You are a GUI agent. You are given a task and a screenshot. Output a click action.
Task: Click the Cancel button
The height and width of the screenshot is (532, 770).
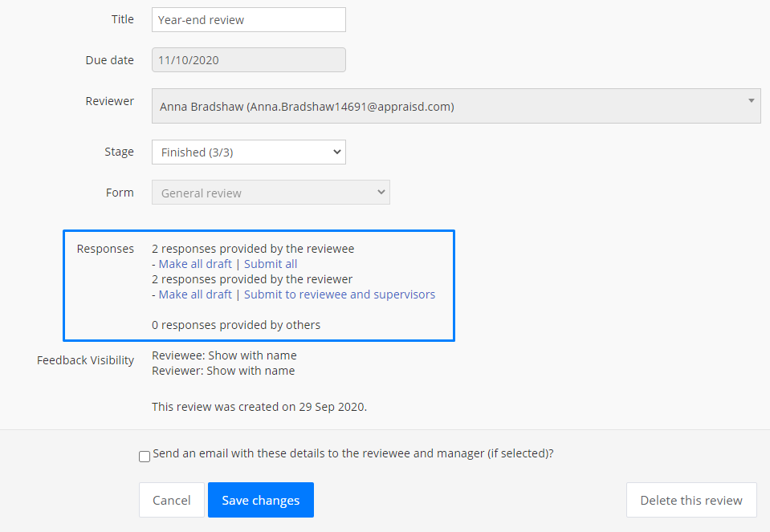click(171, 500)
